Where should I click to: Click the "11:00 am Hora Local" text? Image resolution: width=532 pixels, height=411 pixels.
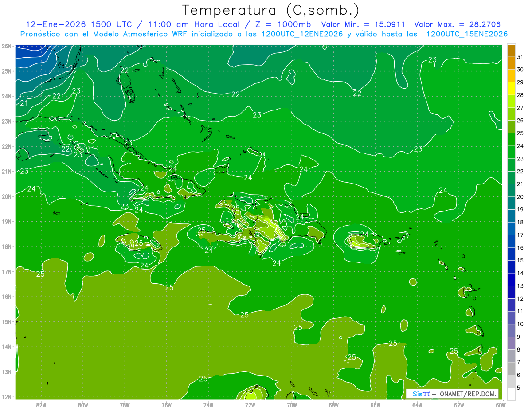(193, 24)
